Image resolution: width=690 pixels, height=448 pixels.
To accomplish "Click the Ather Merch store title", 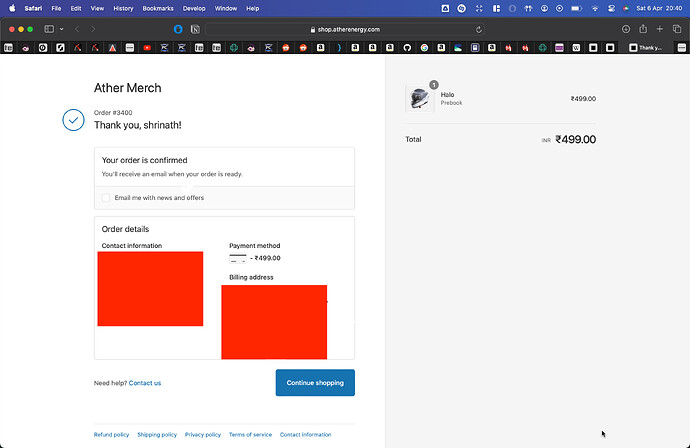I will pyautogui.click(x=128, y=88).
